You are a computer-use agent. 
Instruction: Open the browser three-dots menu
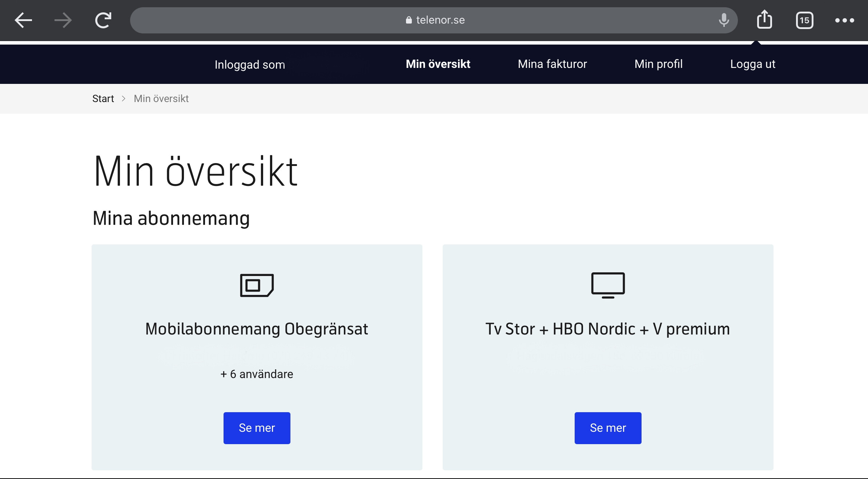click(844, 20)
